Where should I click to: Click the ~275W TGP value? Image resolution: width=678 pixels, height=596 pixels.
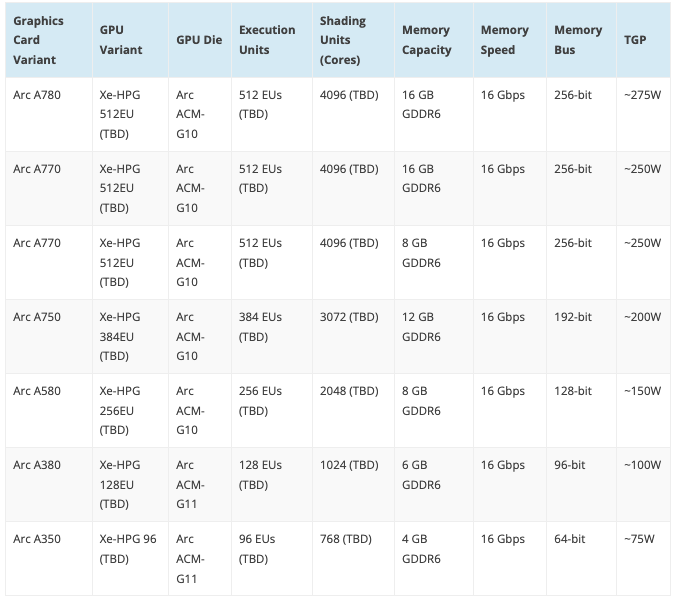coord(642,95)
